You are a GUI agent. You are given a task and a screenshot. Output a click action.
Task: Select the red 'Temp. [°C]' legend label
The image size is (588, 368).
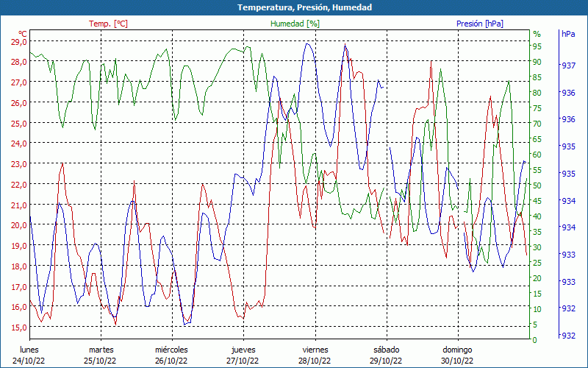click(108, 24)
